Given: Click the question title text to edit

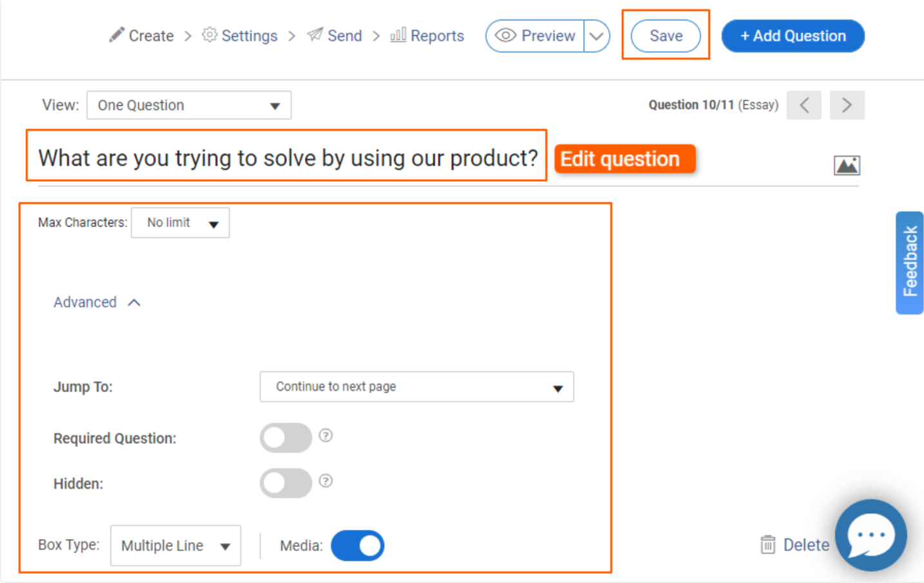Looking at the screenshot, I should pyautogui.click(x=288, y=157).
